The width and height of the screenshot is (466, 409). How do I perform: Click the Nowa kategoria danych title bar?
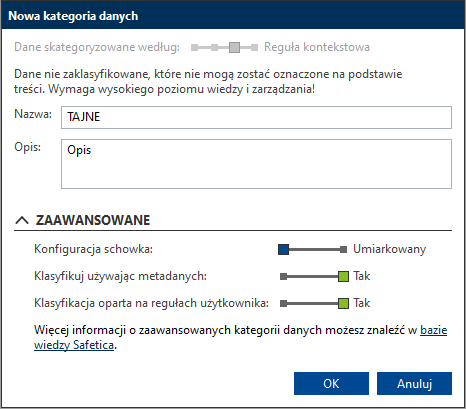coord(233,16)
